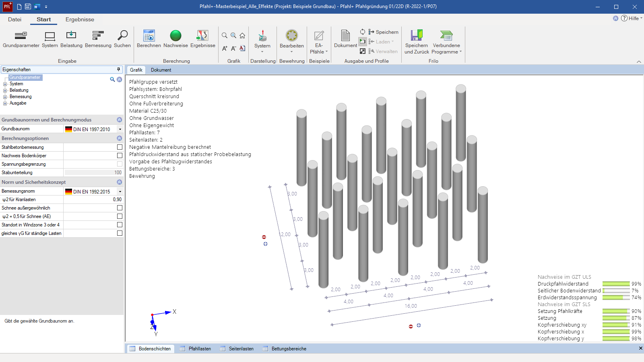Edit the Stabunterteilung value field
The width and height of the screenshot is (644, 362).
coord(93,173)
